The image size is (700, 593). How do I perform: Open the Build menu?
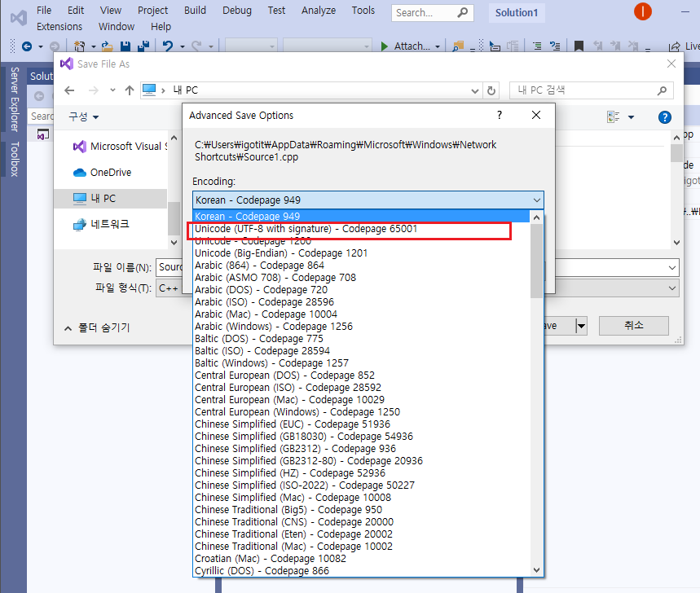pyautogui.click(x=195, y=11)
